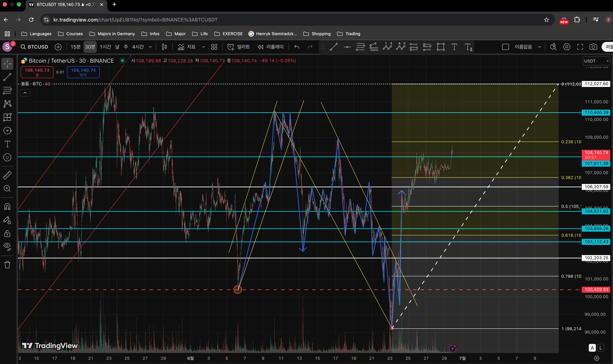This screenshot has height=364, width=613.
Task: Select the text tool in left sidebar
Action: click(7, 144)
